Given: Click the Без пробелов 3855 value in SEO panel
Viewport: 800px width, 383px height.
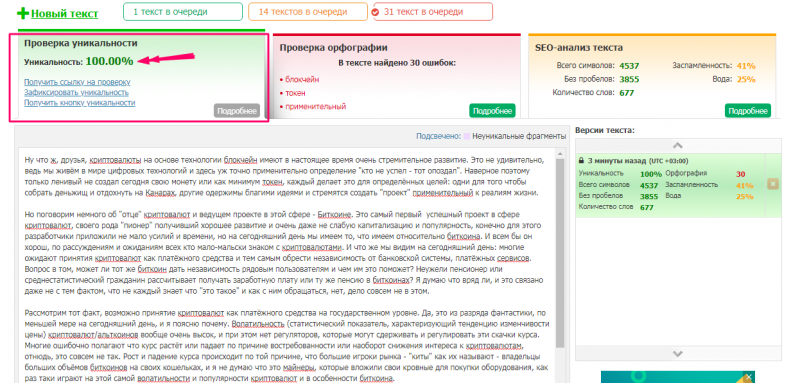Looking at the screenshot, I should click(x=629, y=80).
